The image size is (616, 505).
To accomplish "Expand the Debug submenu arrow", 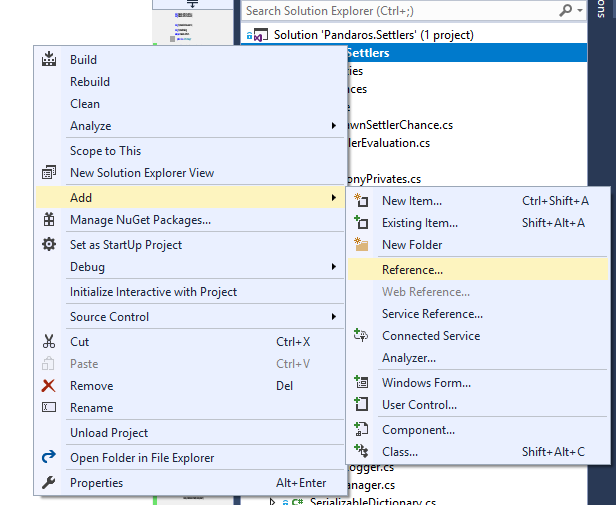I will [334, 267].
